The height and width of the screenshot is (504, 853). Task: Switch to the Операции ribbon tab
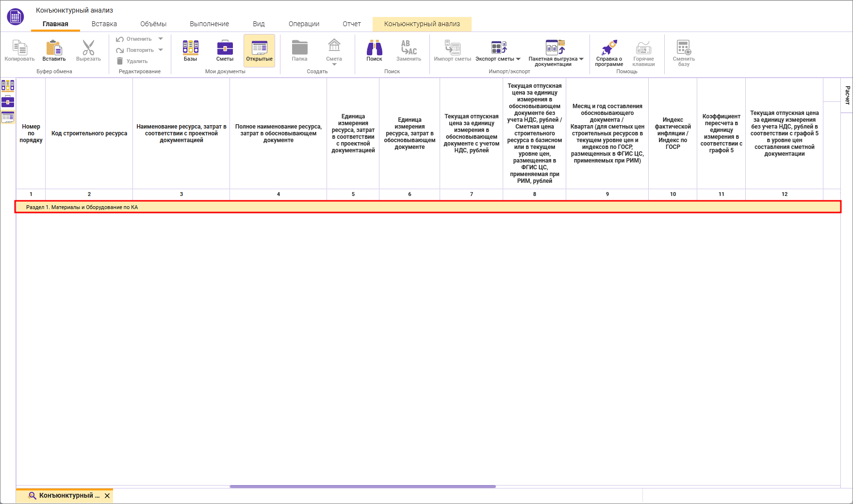point(304,24)
